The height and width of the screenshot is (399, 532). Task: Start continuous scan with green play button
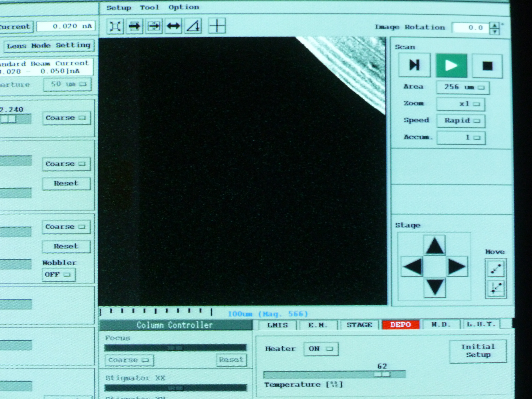pos(451,65)
